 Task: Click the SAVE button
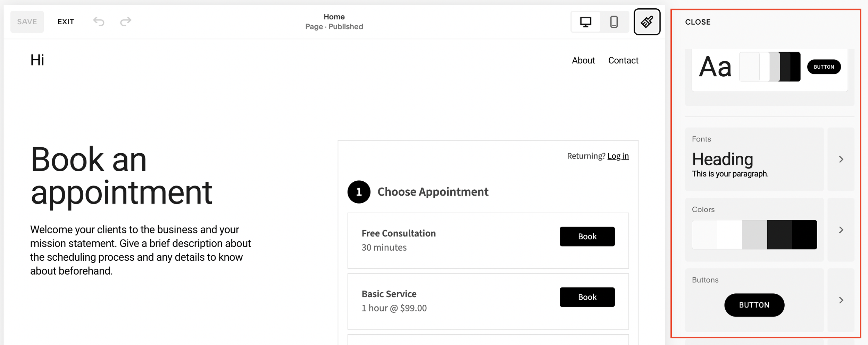(x=27, y=22)
